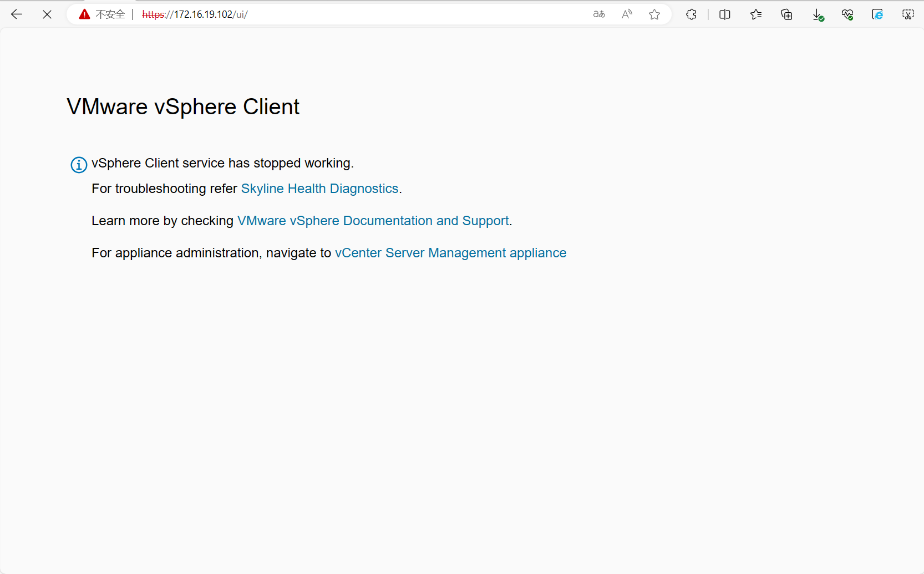Open Skyline Health Diagnostics link
924x574 pixels.
[x=319, y=189]
